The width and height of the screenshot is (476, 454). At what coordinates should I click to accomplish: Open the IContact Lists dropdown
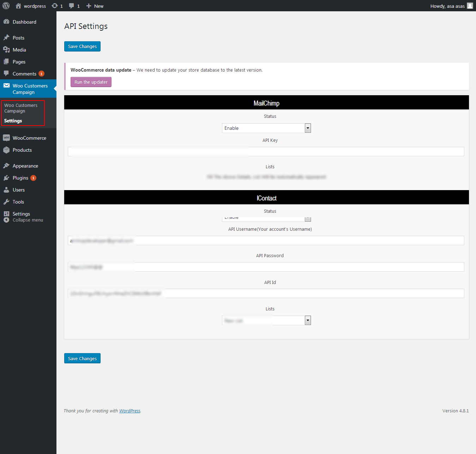(x=266, y=320)
